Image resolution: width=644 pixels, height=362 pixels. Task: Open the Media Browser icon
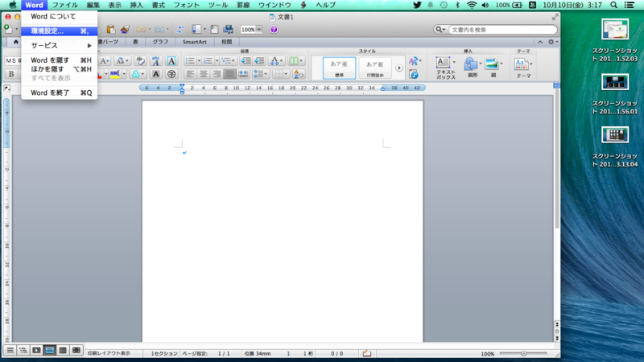click(228, 29)
